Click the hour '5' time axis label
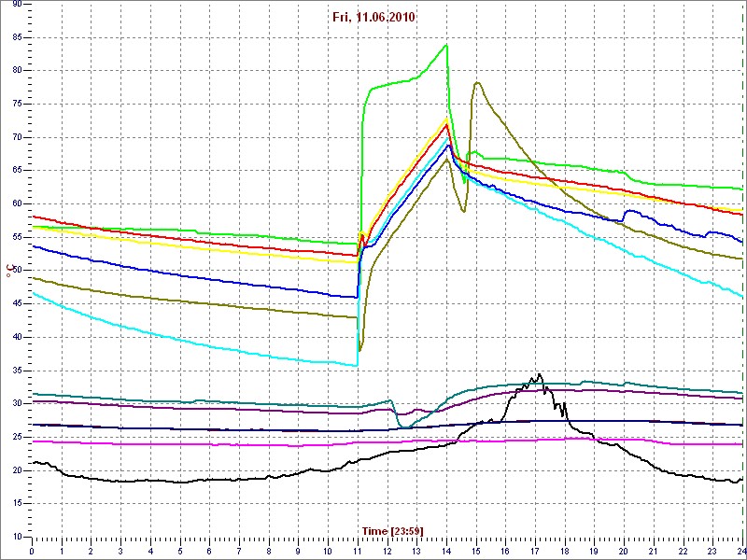This screenshot has height=560, width=747. tap(180, 552)
